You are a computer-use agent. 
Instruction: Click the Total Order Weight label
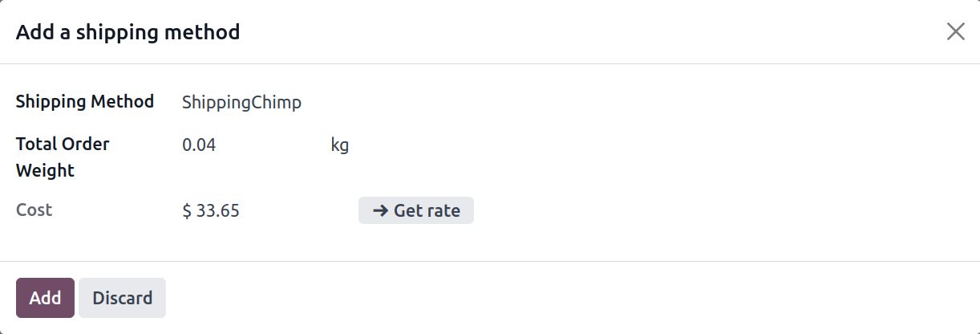pyautogui.click(x=63, y=157)
